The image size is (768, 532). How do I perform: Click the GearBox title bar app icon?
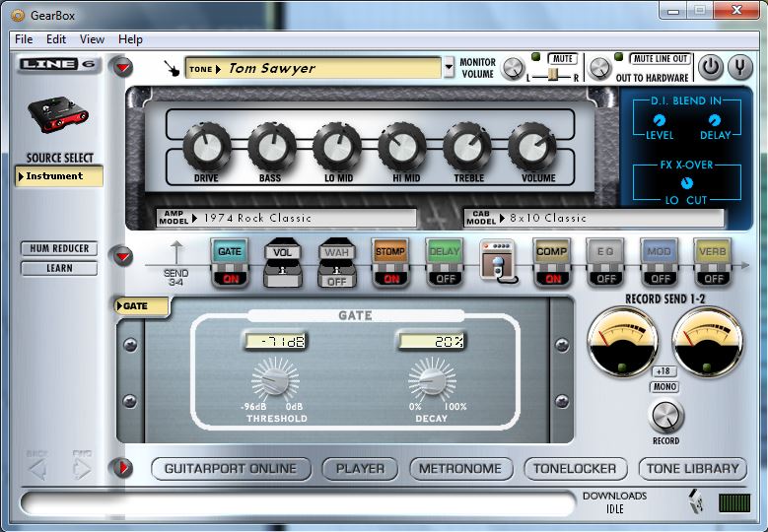point(18,16)
